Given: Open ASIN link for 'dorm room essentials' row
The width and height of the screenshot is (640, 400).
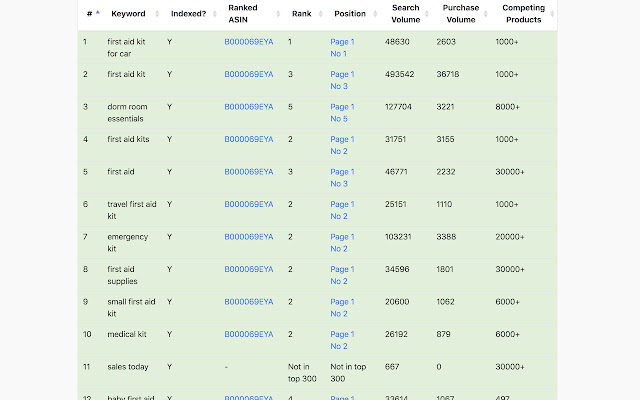Looking at the screenshot, I should click(248, 107).
